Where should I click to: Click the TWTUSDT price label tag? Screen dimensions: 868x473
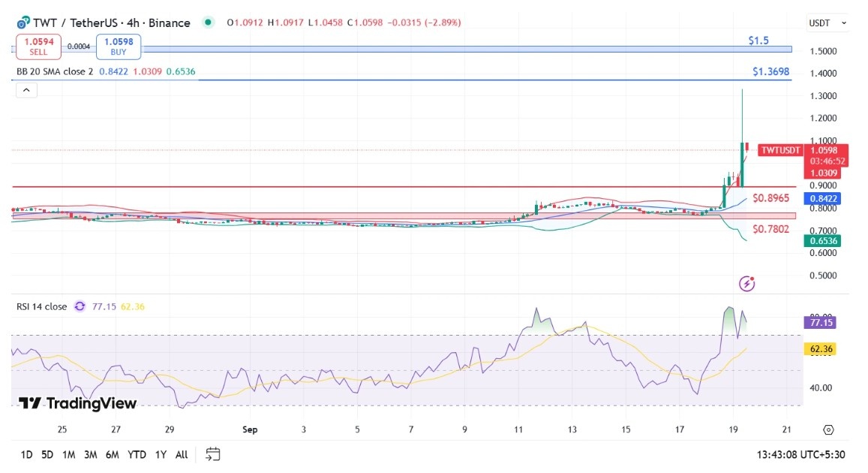780,150
